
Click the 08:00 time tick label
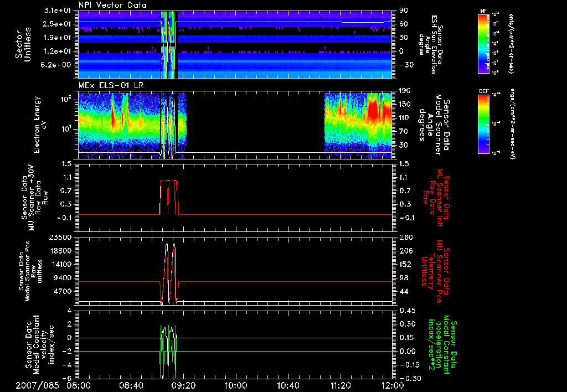pos(79,385)
